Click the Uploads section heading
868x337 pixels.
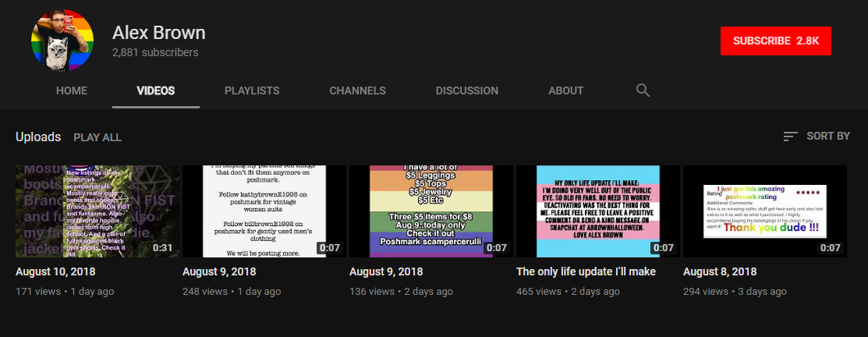(x=38, y=137)
